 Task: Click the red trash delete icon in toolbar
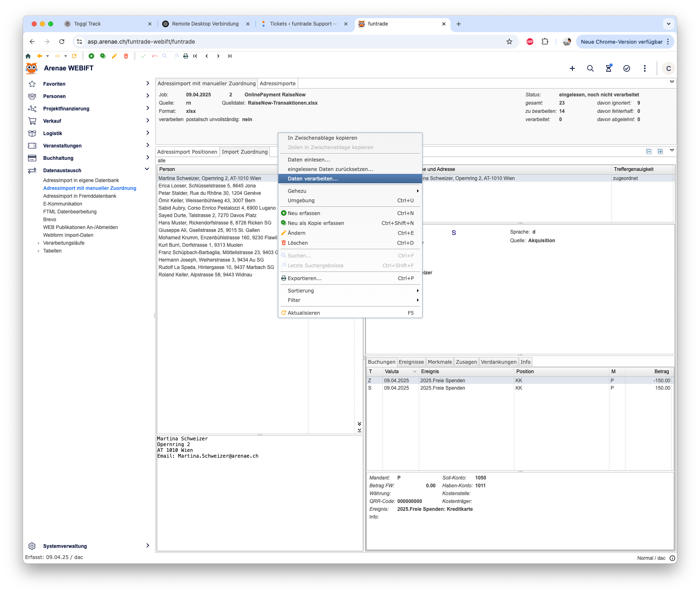pos(126,56)
